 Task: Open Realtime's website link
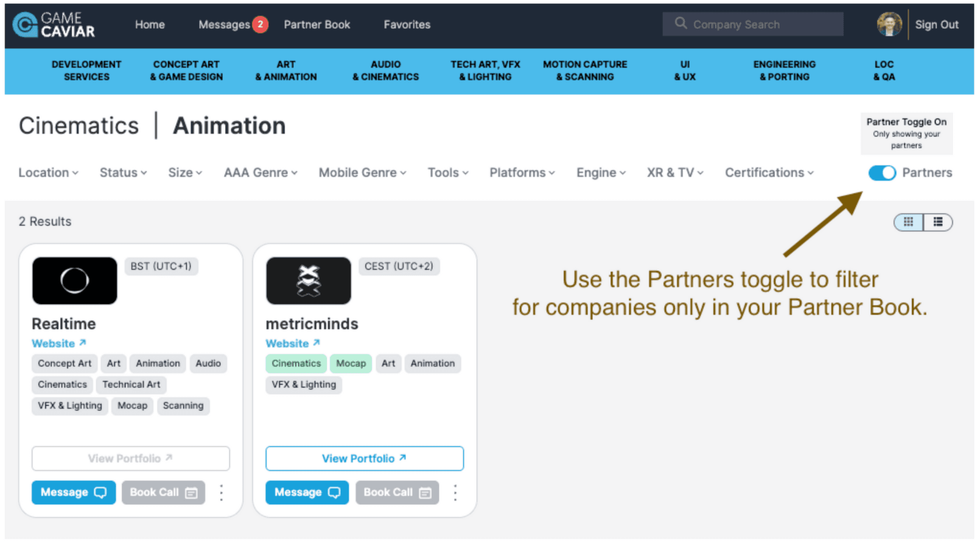click(x=59, y=343)
